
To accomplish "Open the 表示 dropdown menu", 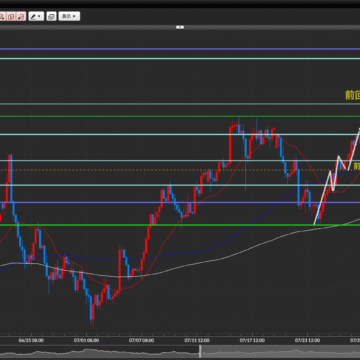I will 69,16.
